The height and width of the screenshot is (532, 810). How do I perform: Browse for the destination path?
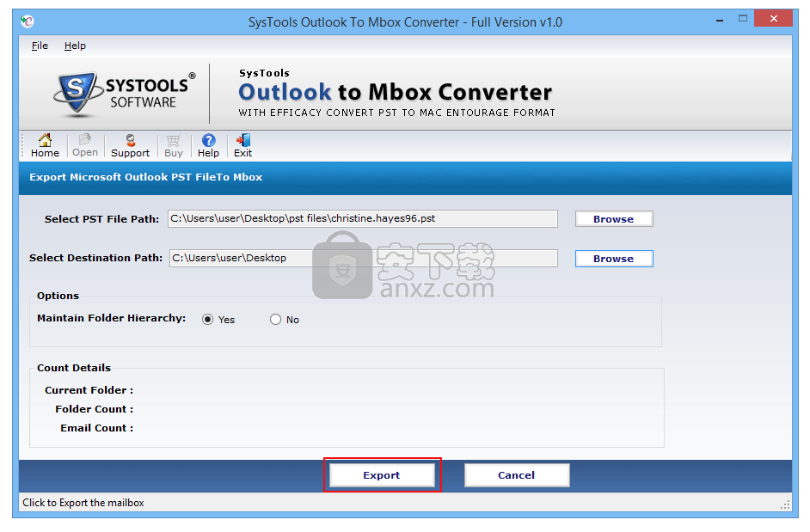614,259
